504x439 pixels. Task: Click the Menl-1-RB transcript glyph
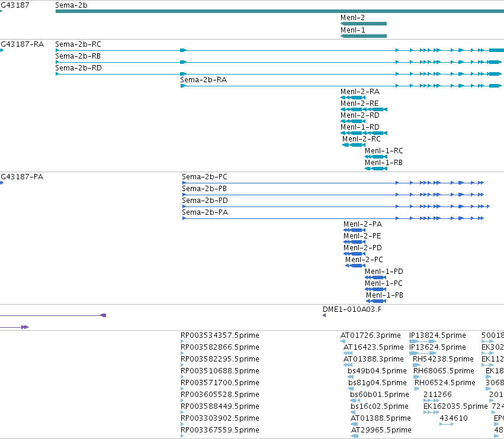(x=376, y=169)
